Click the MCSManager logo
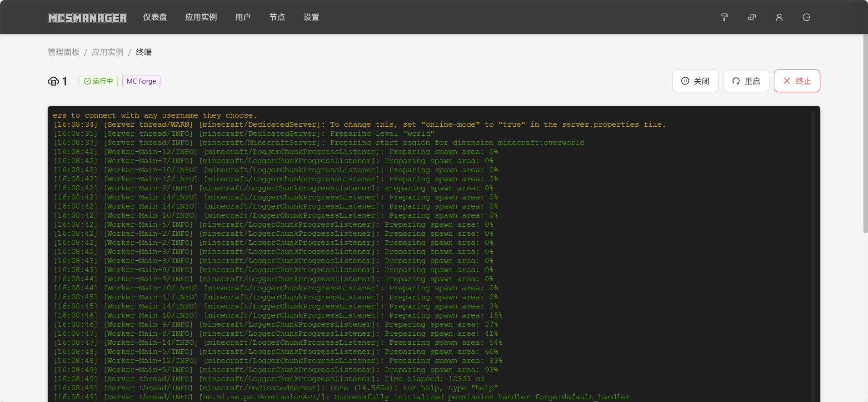The width and height of the screenshot is (868, 402). click(x=87, y=18)
